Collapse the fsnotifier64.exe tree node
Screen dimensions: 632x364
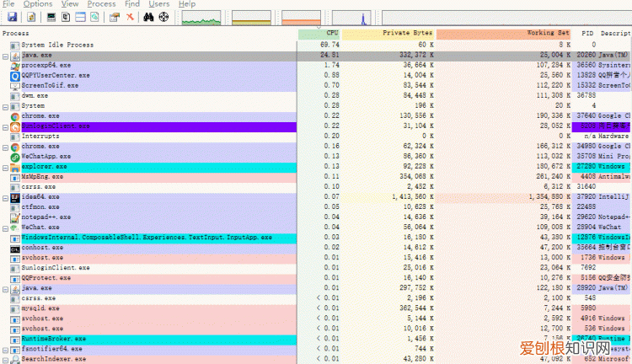click(x=5, y=351)
